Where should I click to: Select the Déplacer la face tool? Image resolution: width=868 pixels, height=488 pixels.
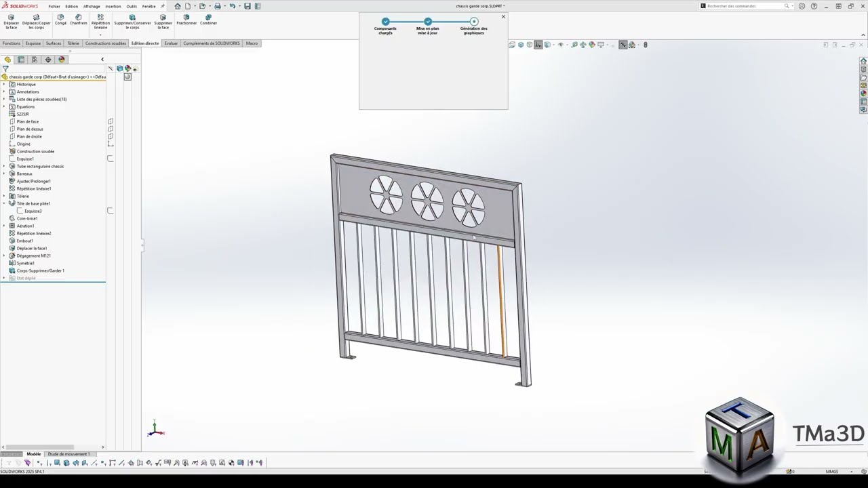[11, 22]
